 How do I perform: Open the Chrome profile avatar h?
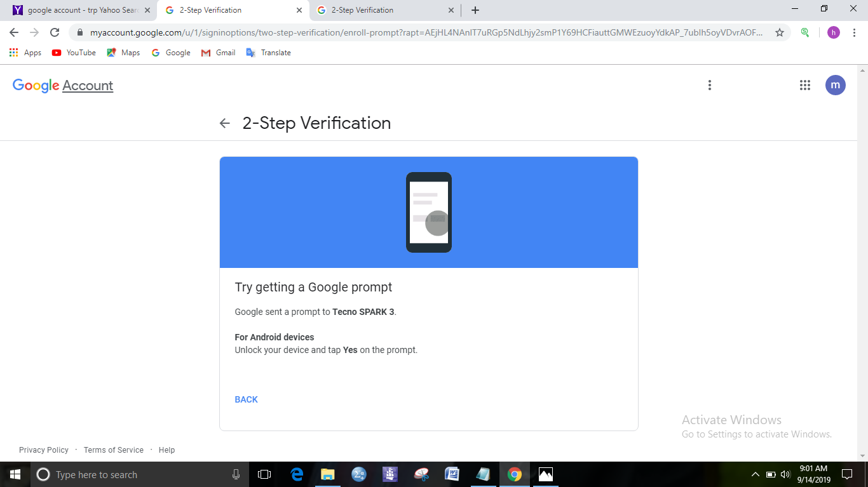coord(834,32)
